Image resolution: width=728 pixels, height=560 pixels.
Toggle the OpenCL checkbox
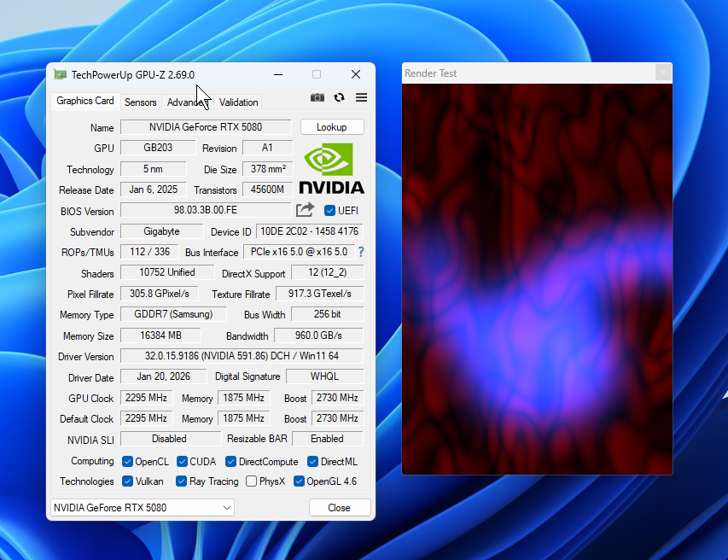tap(127, 461)
